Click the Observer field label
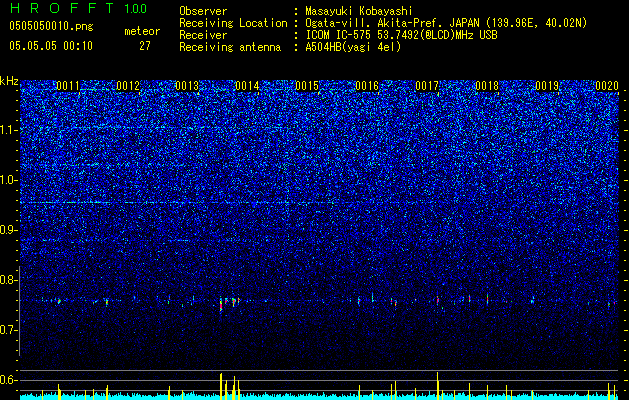Image resolution: width=629 pixels, height=400 pixels. (203, 11)
